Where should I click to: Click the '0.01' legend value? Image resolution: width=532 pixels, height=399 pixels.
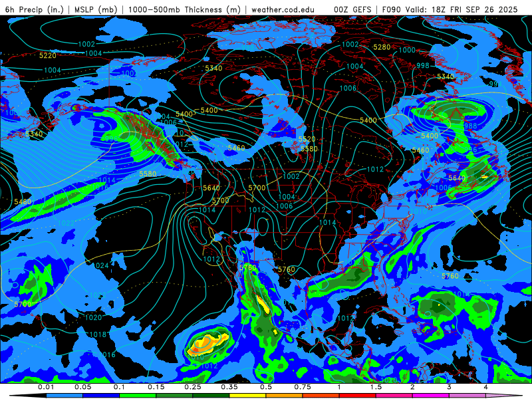click(46, 387)
